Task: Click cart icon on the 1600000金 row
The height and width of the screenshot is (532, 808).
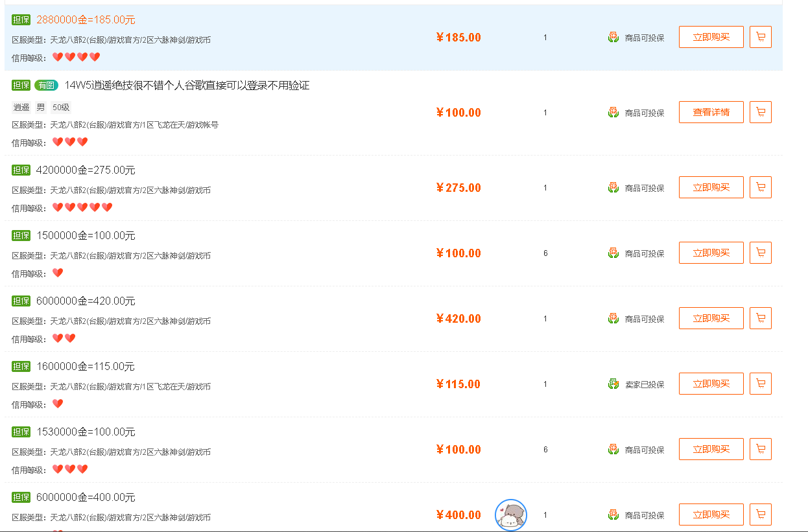Action: (760, 384)
